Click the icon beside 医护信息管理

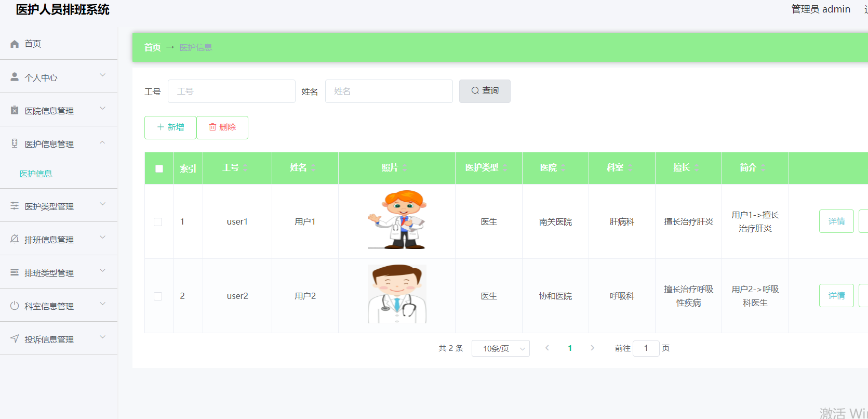coord(15,143)
